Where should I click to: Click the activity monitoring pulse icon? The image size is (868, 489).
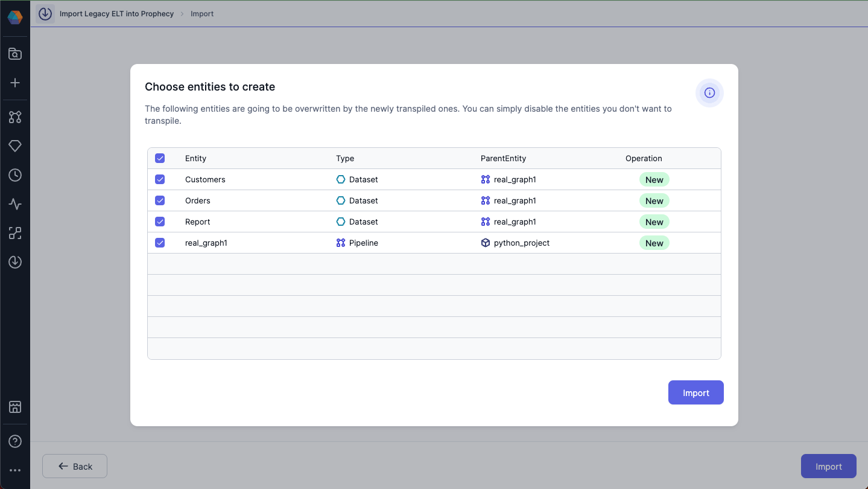[15, 204]
